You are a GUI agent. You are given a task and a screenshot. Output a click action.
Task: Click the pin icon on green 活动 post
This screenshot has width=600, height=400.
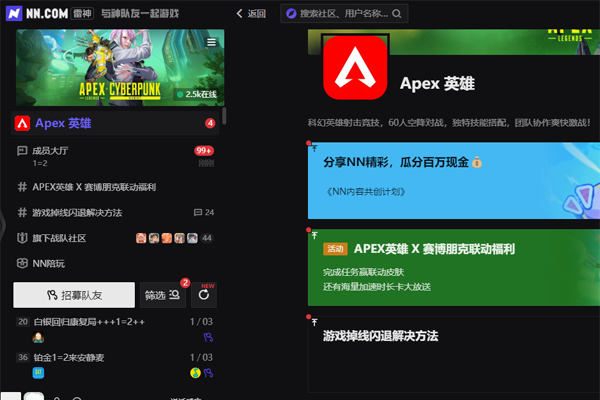pyautogui.click(x=315, y=235)
